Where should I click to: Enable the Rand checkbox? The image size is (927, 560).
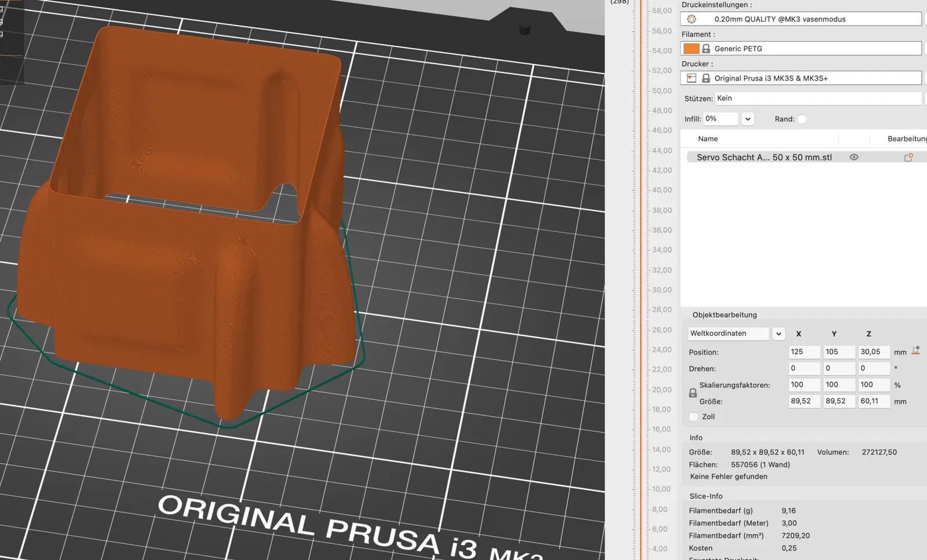click(x=802, y=119)
